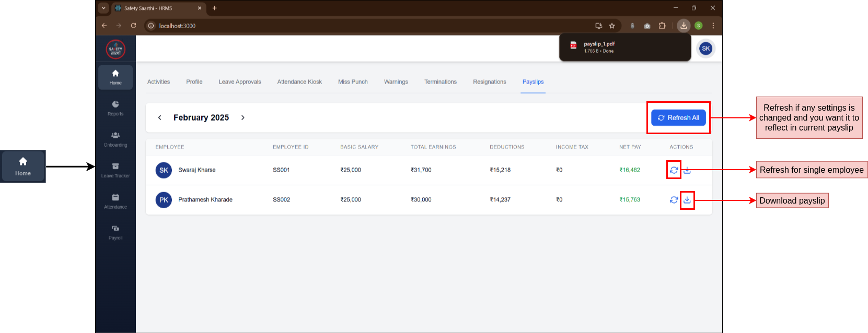Switch to the Leave Approvals tab
This screenshot has width=868, height=333.
pyautogui.click(x=240, y=82)
